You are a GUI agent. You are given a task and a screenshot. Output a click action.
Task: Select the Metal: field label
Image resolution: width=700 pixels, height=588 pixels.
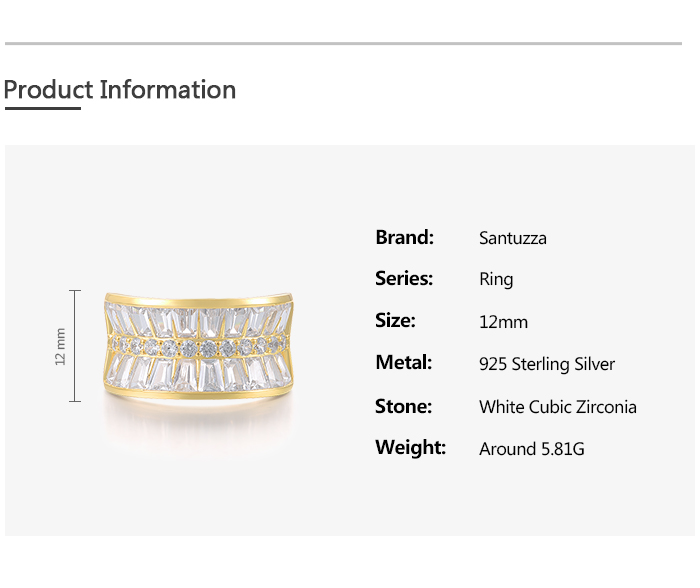point(403,362)
